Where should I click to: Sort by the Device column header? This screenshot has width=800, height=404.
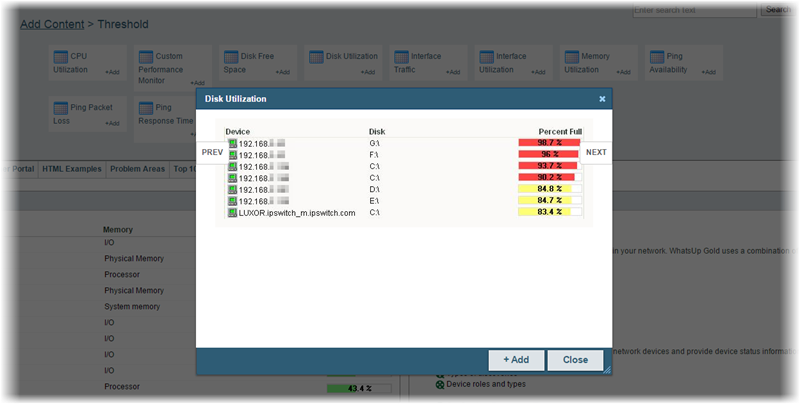tap(238, 132)
